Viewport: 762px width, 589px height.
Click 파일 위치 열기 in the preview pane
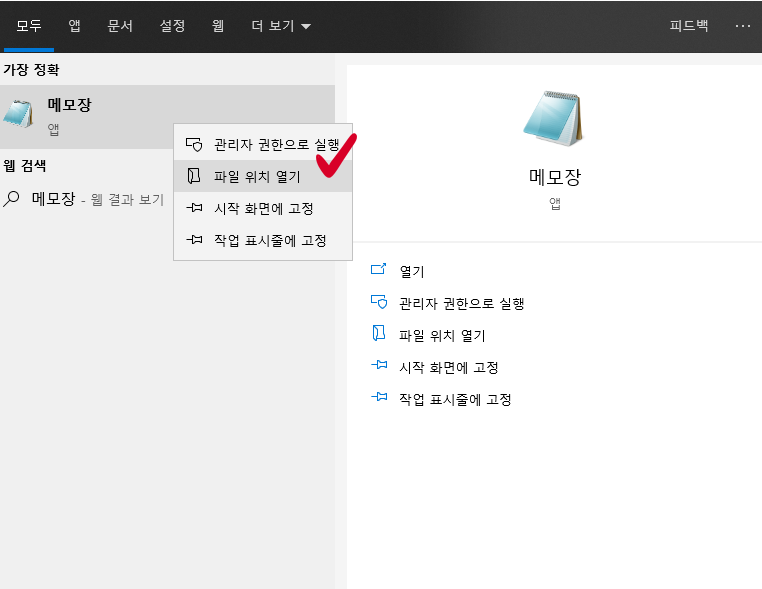click(x=442, y=335)
